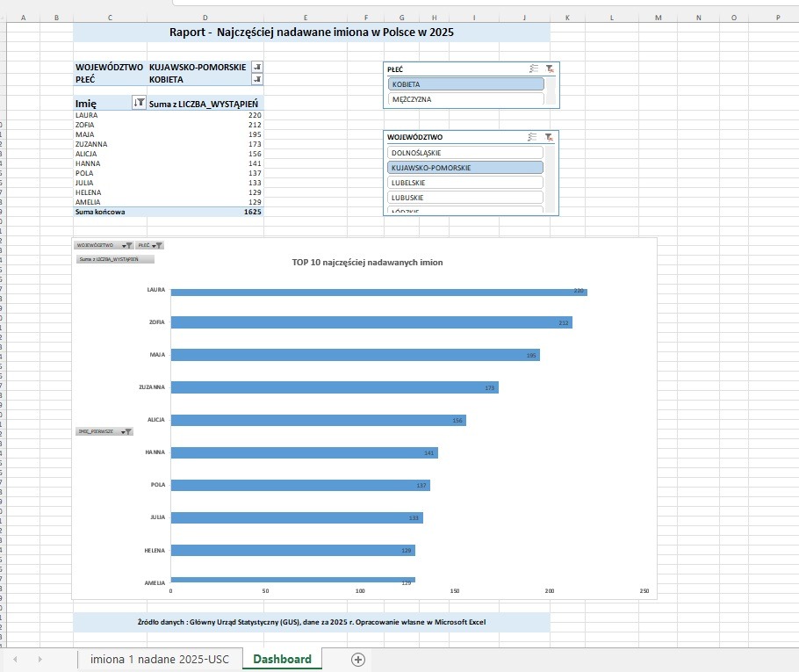The height and width of the screenshot is (672, 799).
Task: Select the Dashboard sheet tab
Action: (283, 659)
